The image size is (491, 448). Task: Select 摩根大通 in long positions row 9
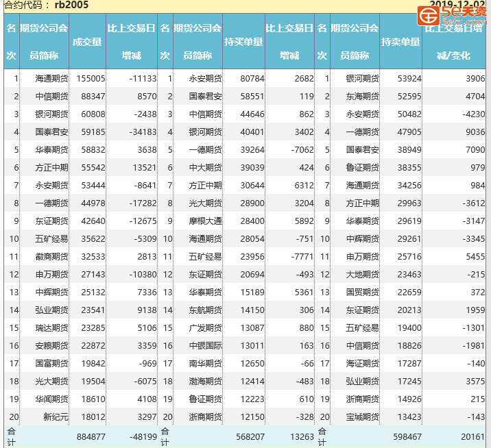pyautogui.click(x=206, y=221)
